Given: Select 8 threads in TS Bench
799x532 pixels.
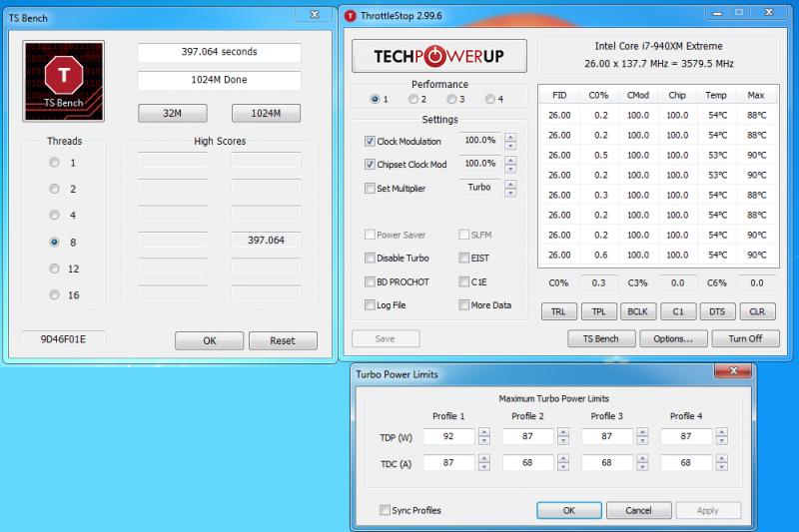Looking at the screenshot, I should (x=54, y=242).
